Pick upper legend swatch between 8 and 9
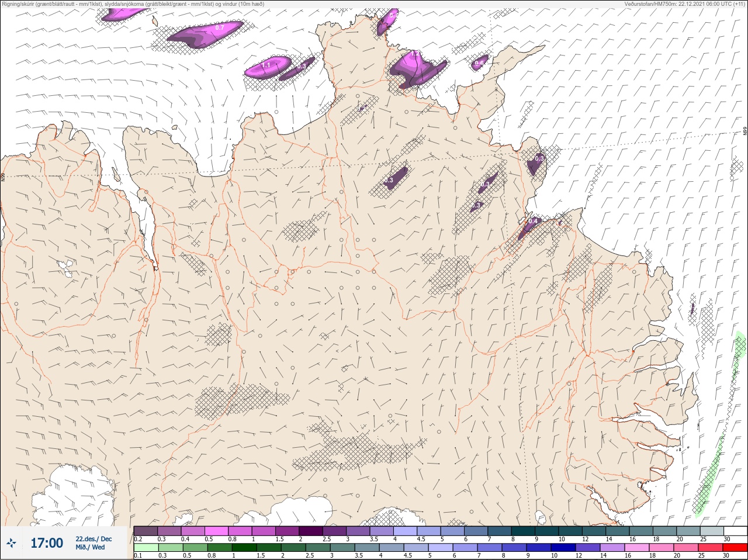Viewport: 748px width, 560px height. 524,531
